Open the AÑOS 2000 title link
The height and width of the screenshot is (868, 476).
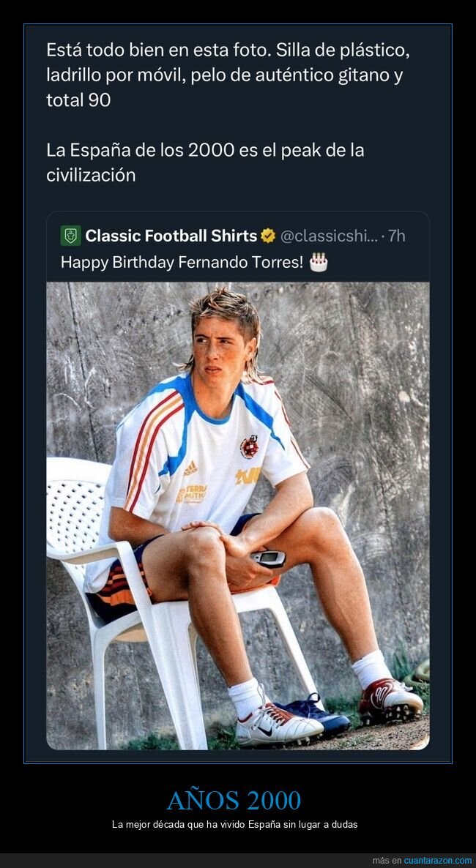(237, 801)
